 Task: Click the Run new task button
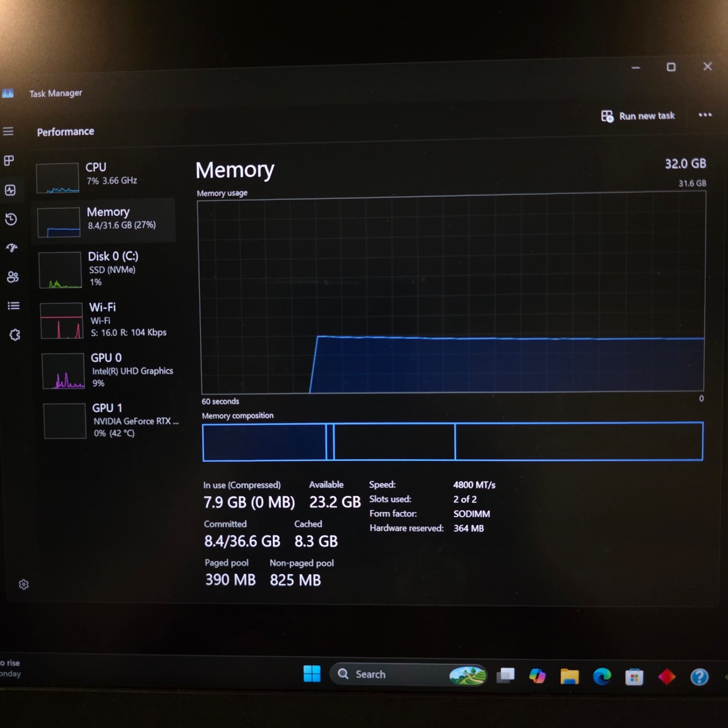(x=638, y=116)
